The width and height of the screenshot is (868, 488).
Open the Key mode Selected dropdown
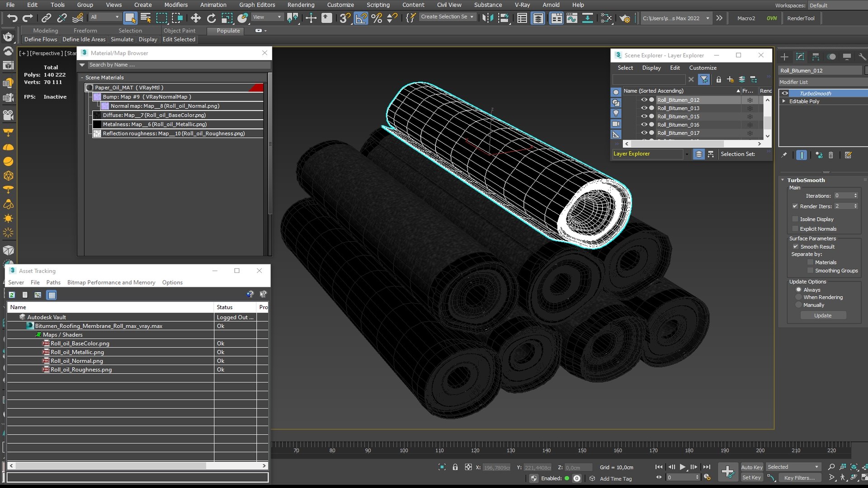(x=793, y=467)
